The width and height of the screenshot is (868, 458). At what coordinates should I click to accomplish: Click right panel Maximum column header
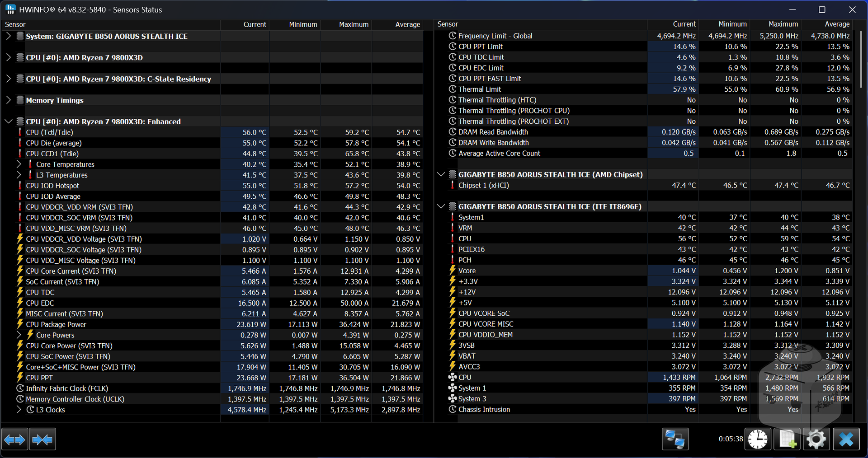776,24
